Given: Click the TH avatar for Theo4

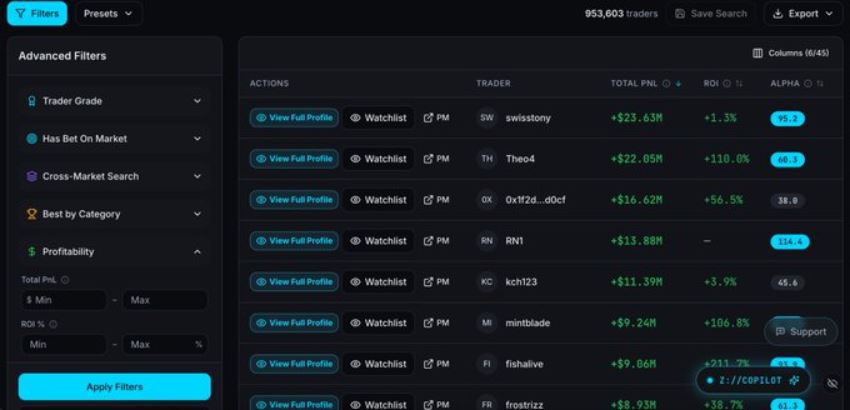Looking at the screenshot, I should (x=487, y=159).
